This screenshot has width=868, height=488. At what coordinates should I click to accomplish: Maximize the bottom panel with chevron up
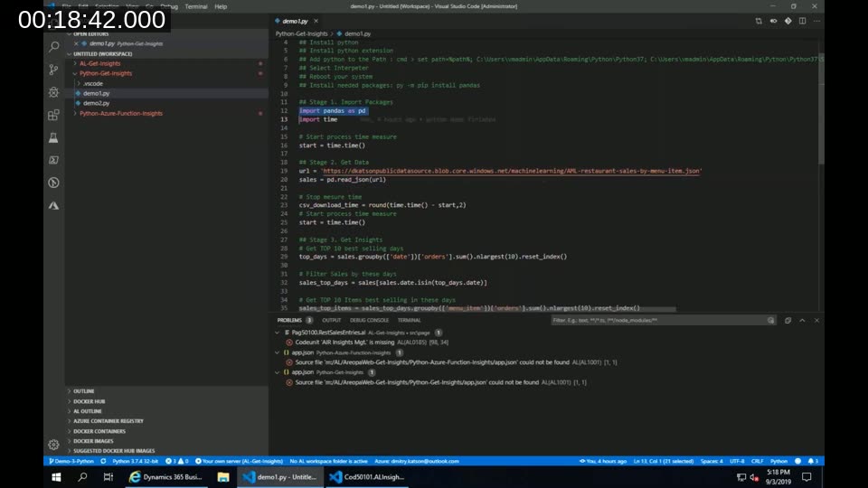802,320
